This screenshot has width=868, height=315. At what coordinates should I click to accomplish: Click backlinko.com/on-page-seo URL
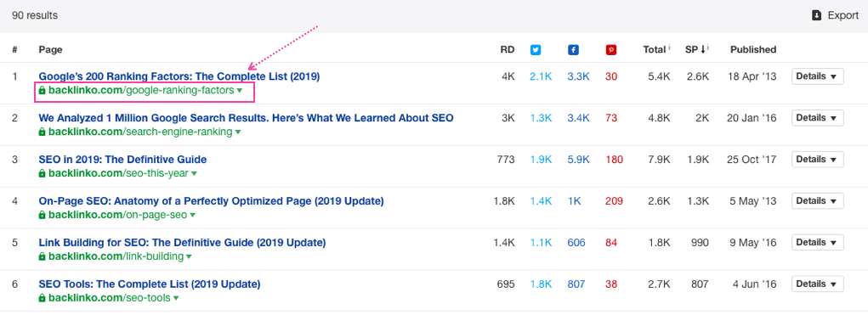click(x=118, y=215)
